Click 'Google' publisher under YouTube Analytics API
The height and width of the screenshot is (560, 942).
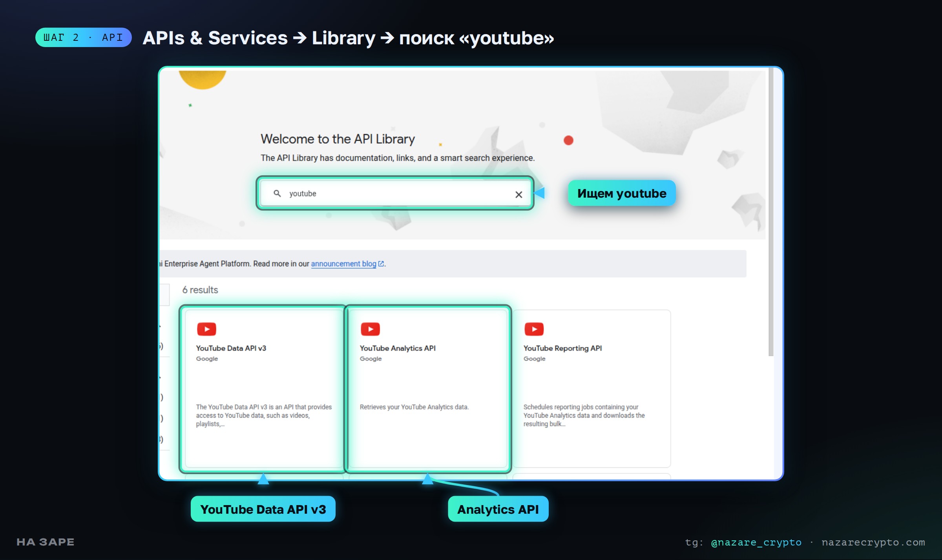(x=371, y=359)
